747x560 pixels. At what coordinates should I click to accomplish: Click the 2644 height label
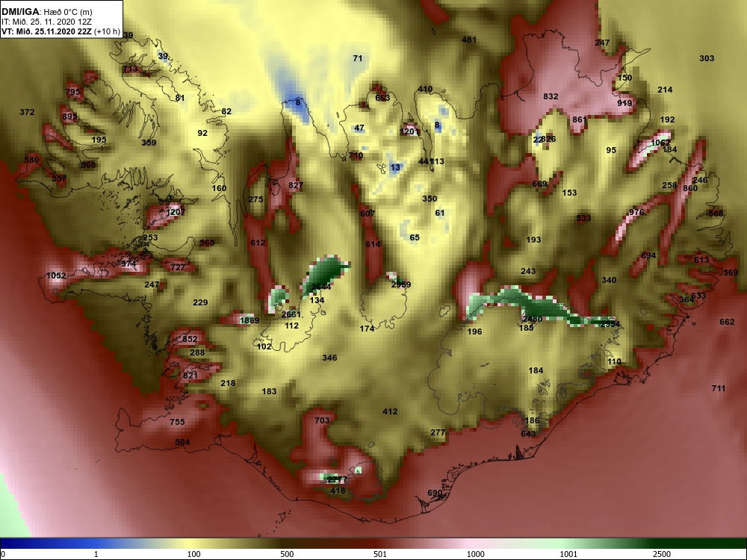click(x=320, y=287)
